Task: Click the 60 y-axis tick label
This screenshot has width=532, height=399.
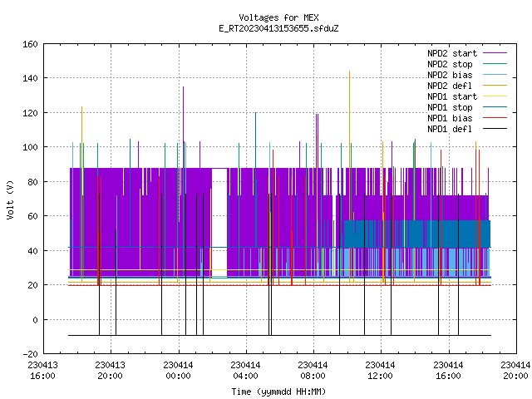Action: pyautogui.click(x=32, y=216)
